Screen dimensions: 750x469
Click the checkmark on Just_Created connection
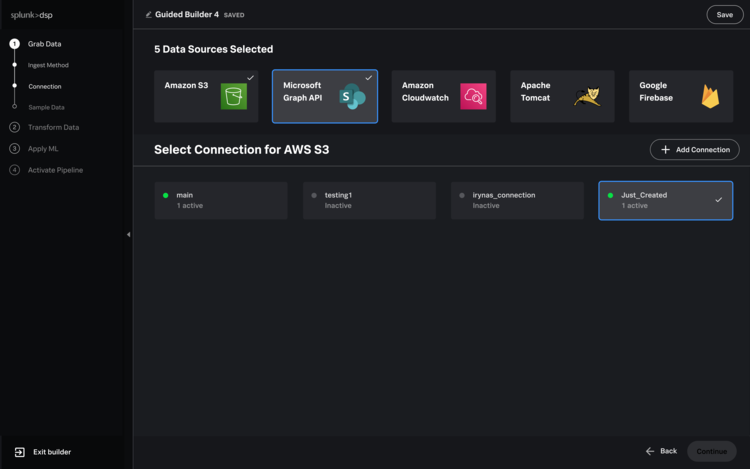click(718, 200)
